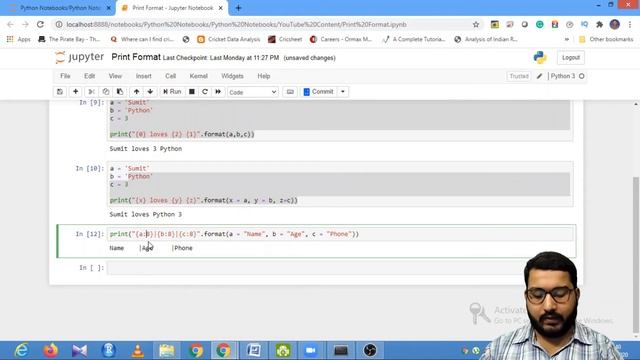Open the Cricsheet bookmark
Screen dimensions: 640x360
(x=285, y=39)
